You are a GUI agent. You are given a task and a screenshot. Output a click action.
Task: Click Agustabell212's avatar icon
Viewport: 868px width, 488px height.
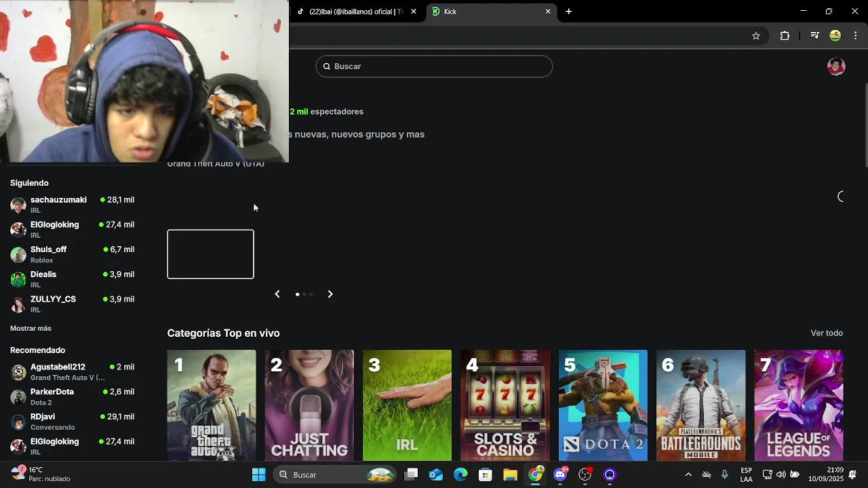[18, 372]
